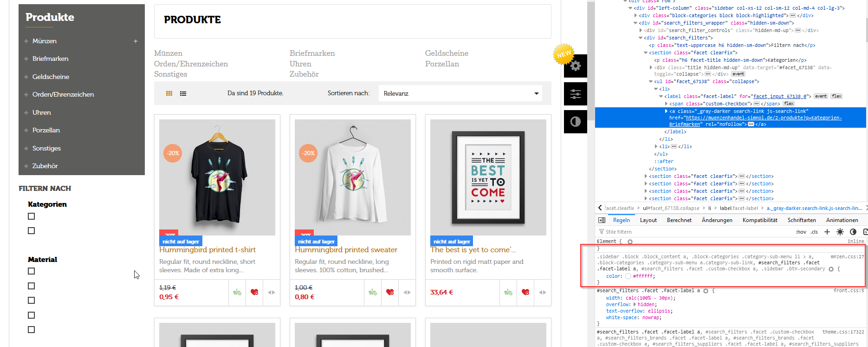Expand the Münzen category with plus sign

pos(136,41)
